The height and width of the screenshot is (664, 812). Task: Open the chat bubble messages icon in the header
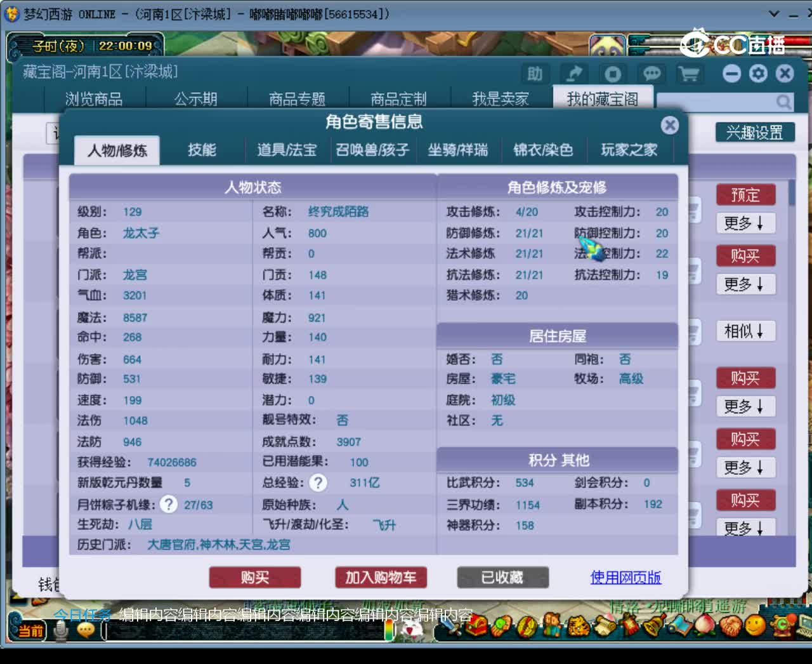coord(651,74)
